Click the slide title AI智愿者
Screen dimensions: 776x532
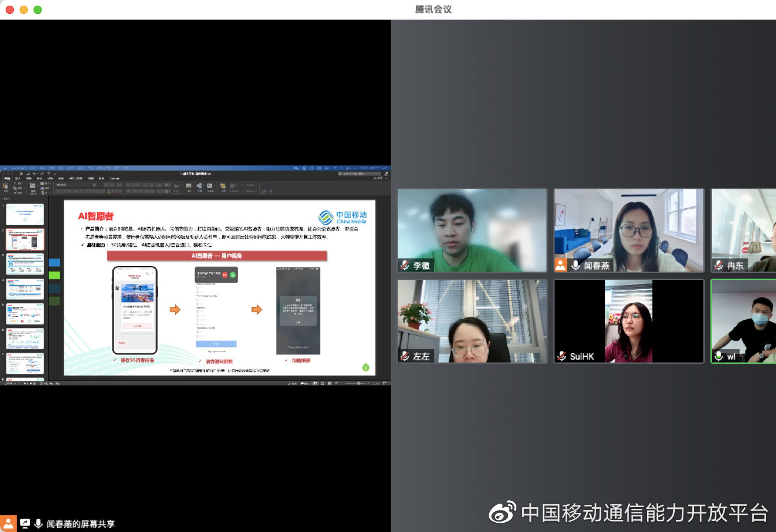[x=96, y=216]
